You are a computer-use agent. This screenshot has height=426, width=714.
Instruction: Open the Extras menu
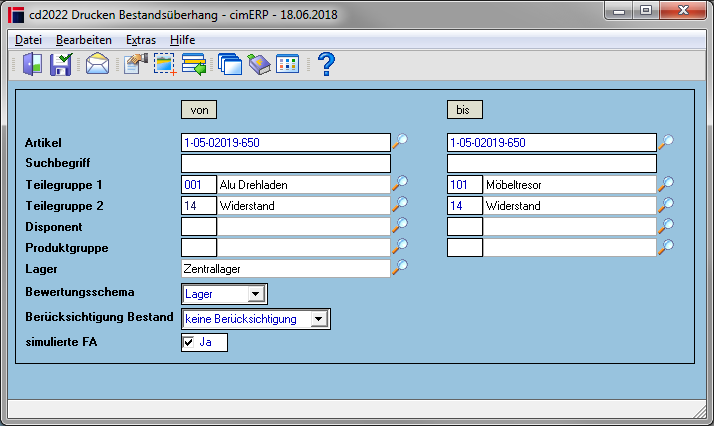141,40
